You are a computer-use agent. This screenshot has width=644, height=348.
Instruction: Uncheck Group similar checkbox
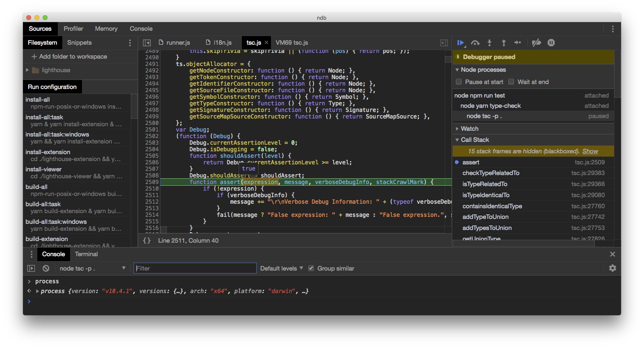click(311, 268)
